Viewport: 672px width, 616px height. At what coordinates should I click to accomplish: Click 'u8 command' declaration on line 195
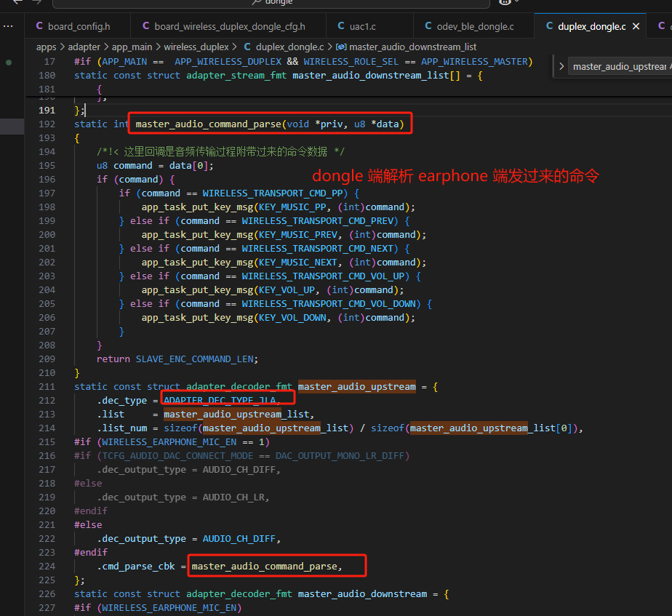(124, 166)
